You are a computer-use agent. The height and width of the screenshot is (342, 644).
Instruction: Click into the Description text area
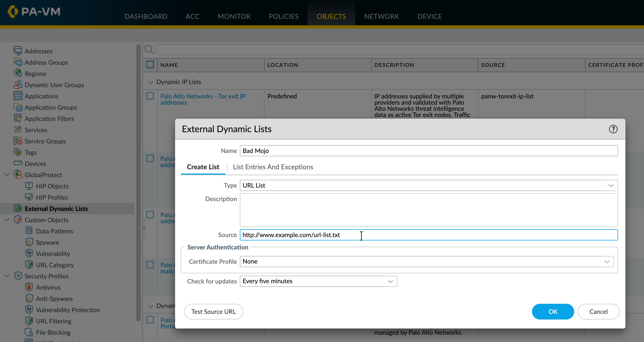click(428, 210)
